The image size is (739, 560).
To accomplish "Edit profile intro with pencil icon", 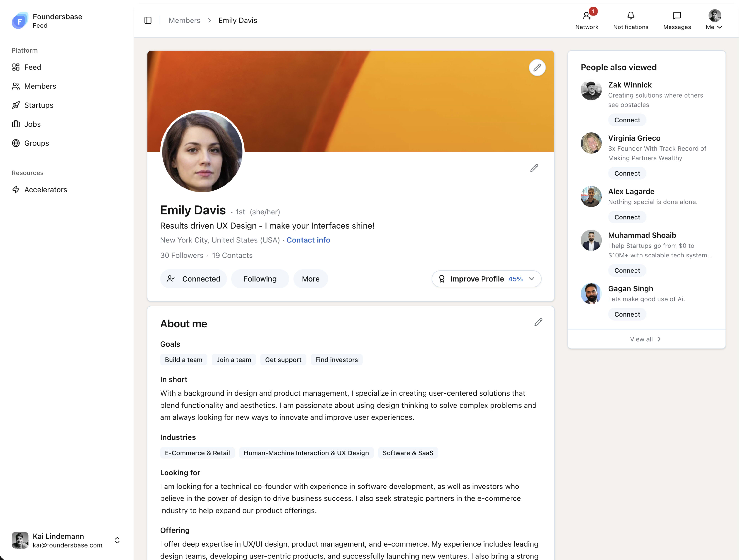I will pyautogui.click(x=534, y=168).
